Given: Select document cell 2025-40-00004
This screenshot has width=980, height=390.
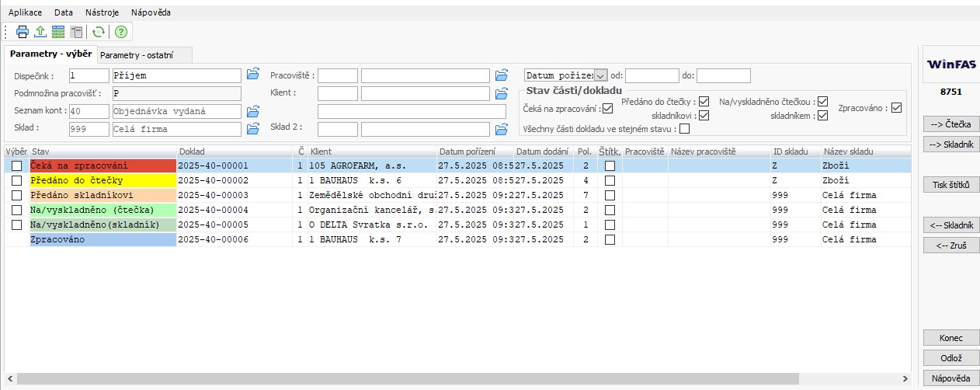Looking at the screenshot, I should (235, 210).
